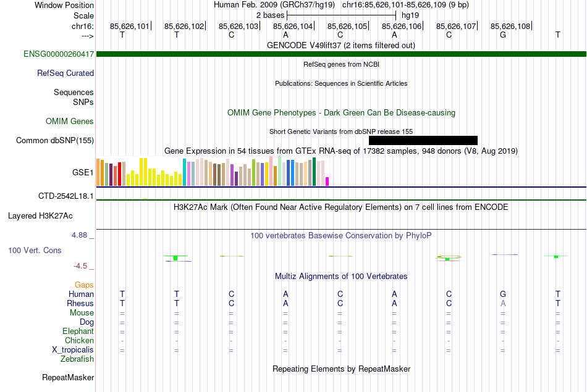Click the 100 Vert. Cons label

[x=35, y=251]
